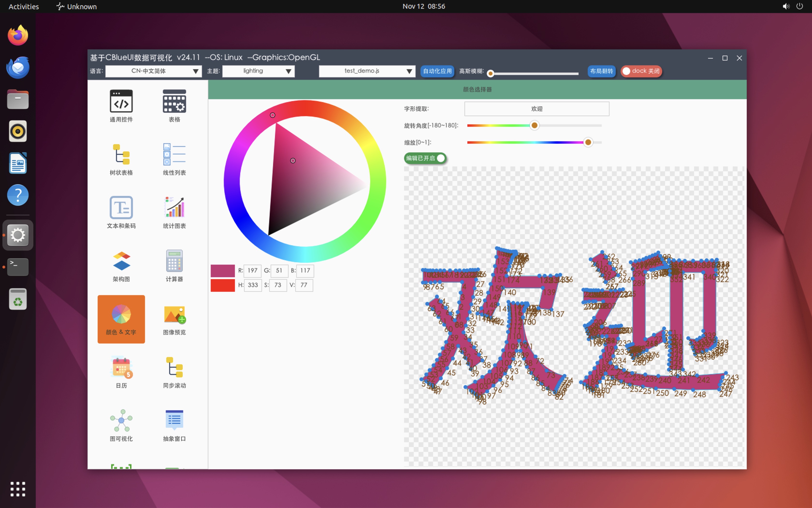Click the 颜色选择器 panel header
Screen dimensions: 812x508
coord(477,89)
